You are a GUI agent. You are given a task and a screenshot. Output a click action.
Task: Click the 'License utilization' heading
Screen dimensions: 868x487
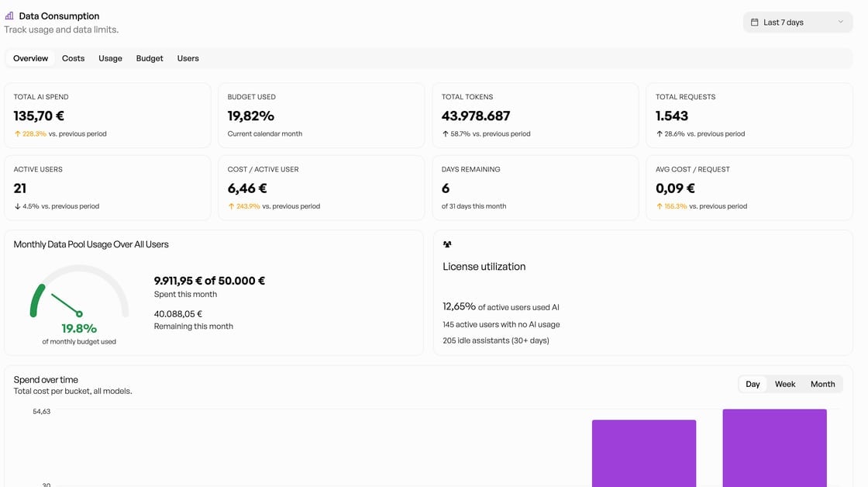point(484,267)
